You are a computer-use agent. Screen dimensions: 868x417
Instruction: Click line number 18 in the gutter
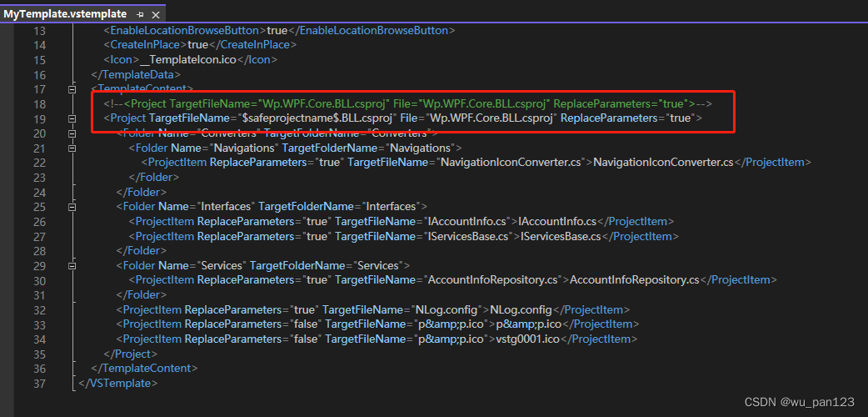39,103
